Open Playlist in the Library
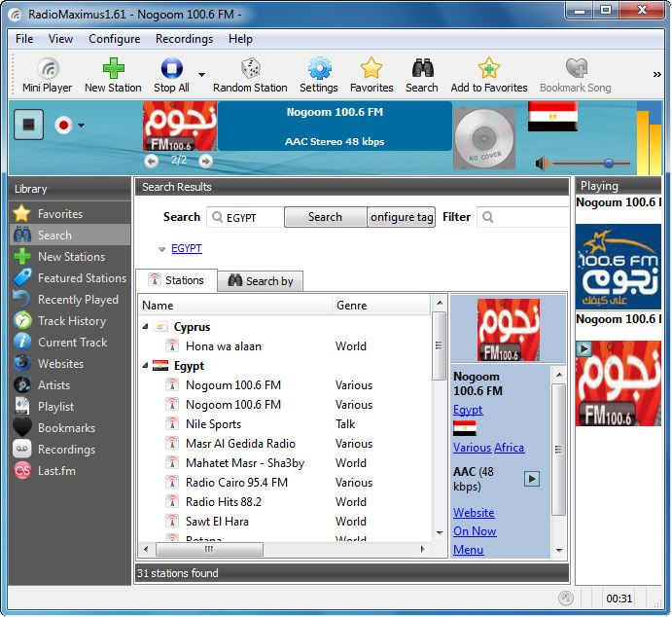 [70, 407]
